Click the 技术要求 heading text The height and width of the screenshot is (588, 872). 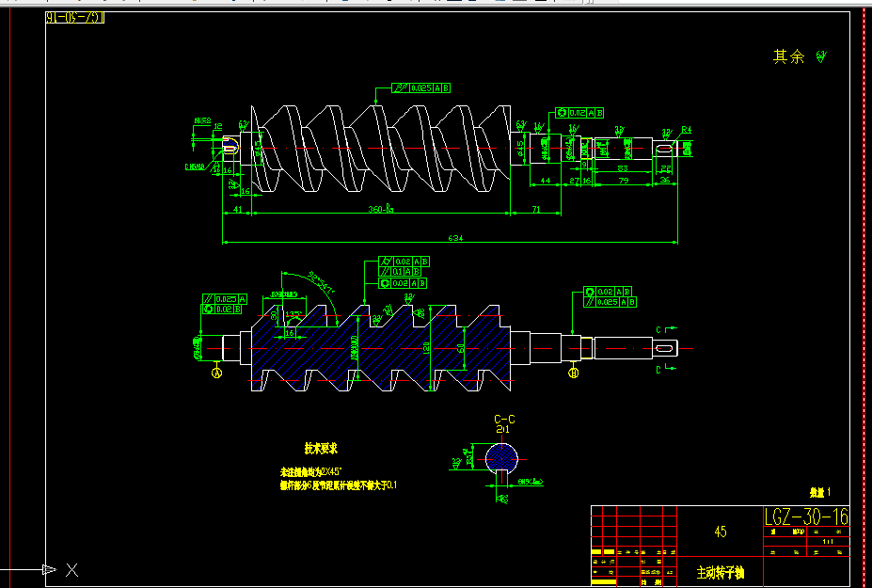click(321, 449)
